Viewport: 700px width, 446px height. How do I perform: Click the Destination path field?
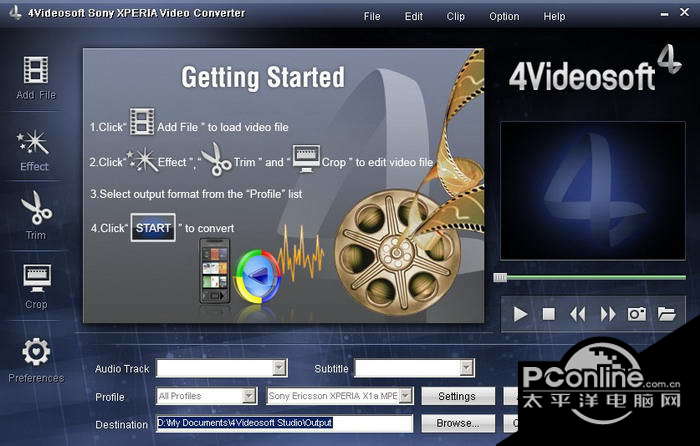(x=284, y=423)
